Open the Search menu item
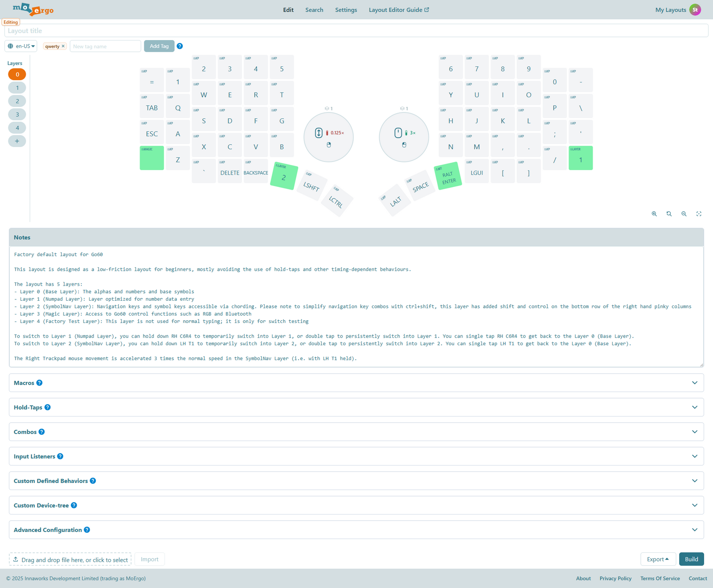The height and width of the screenshot is (588, 713). click(x=314, y=10)
